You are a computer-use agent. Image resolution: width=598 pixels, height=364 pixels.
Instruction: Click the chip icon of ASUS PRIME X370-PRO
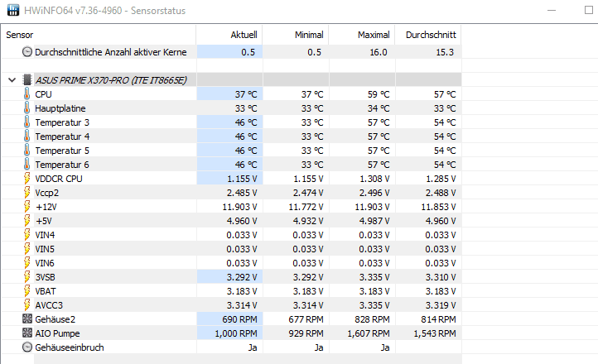tap(27, 80)
